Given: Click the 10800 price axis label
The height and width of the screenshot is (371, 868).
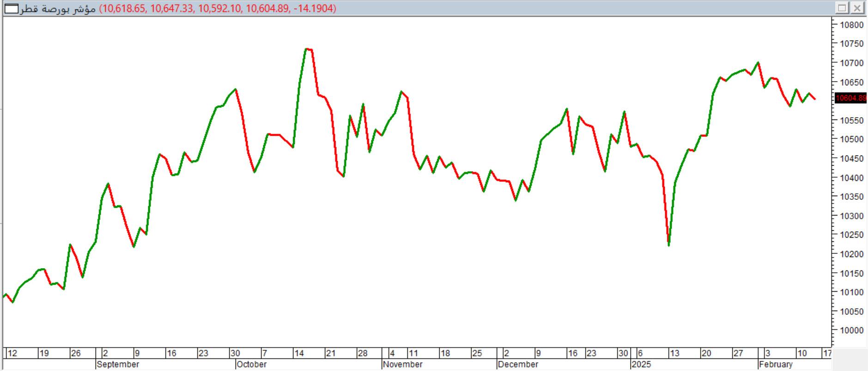Looking at the screenshot, I should click(851, 25).
